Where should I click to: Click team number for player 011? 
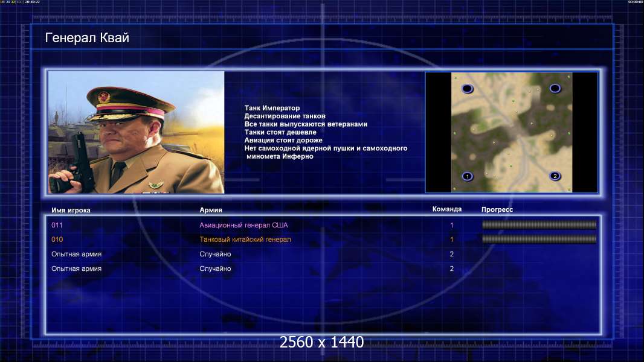[x=452, y=225]
